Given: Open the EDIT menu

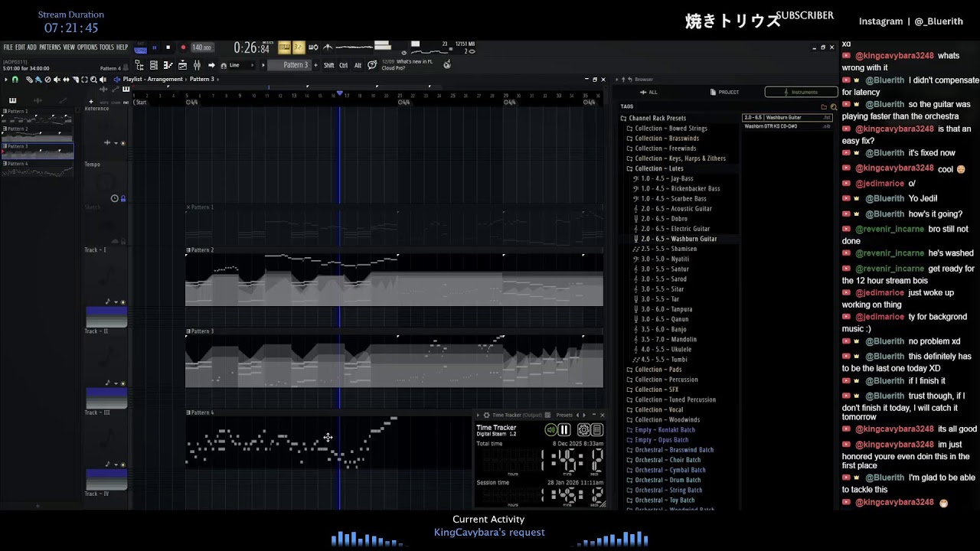Looking at the screenshot, I should click(x=20, y=47).
